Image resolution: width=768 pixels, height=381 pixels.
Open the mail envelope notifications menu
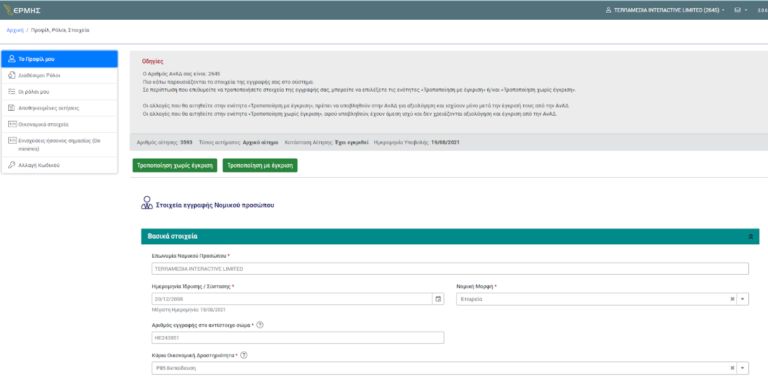740,10
